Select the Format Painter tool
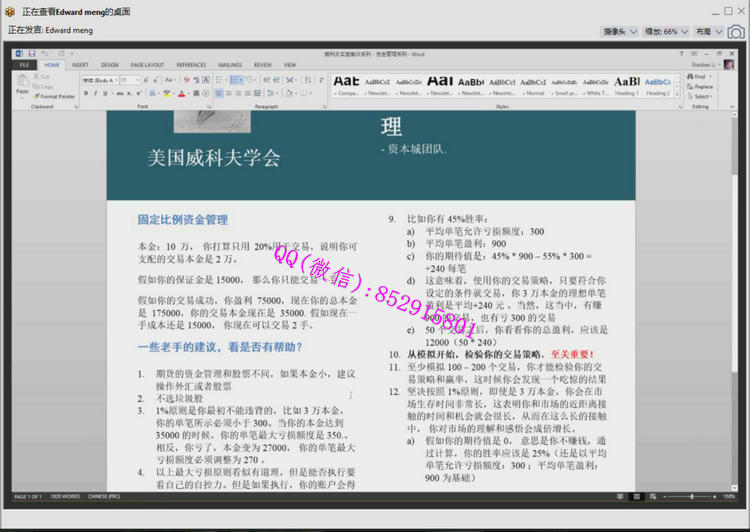 [x=56, y=96]
